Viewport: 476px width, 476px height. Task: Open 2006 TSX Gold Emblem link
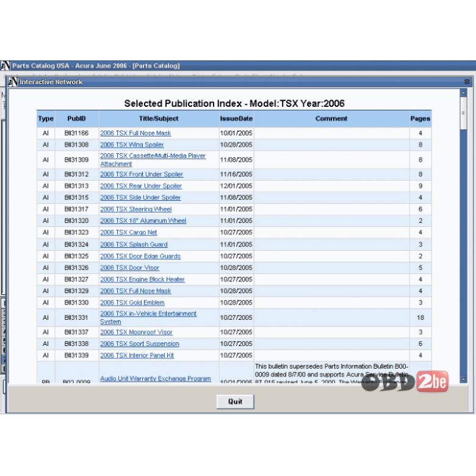click(132, 303)
